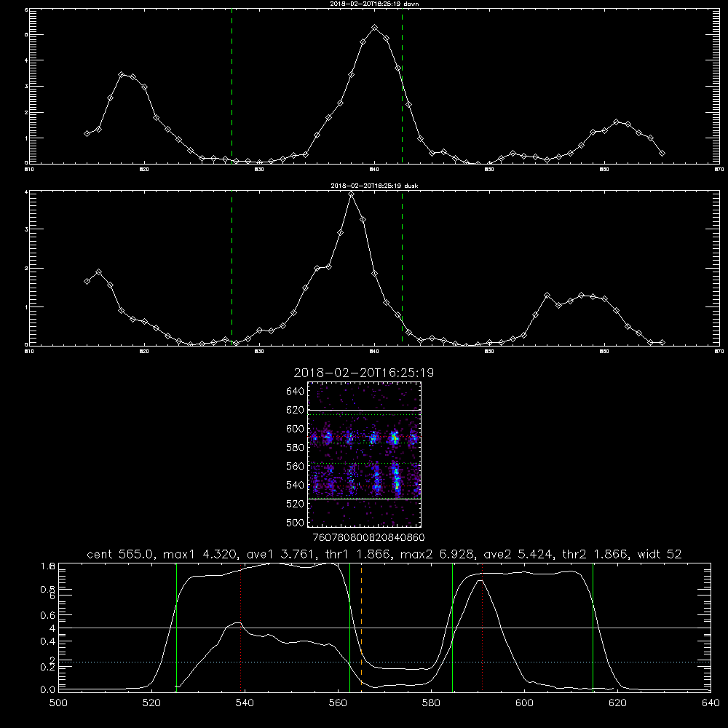Click y-axis label '600' beside the spectral image
Image resolution: width=728 pixels, height=728 pixels.
pyautogui.click(x=296, y=429)
